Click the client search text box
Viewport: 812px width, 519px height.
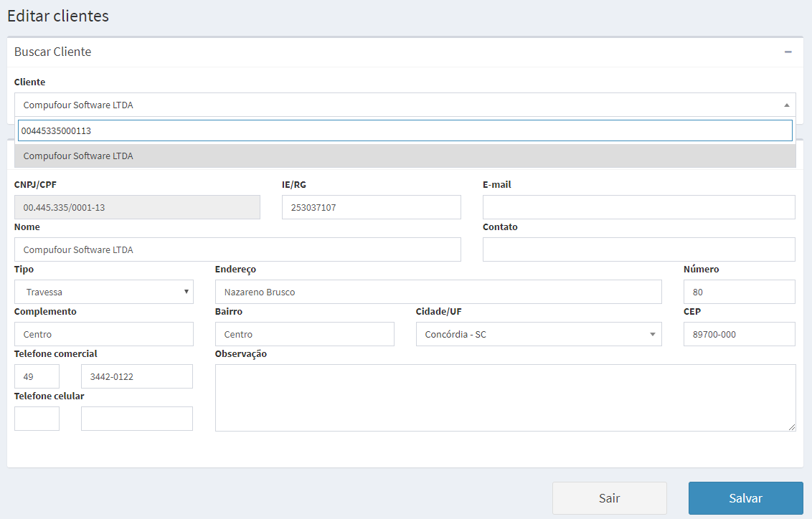click(405, 130)
